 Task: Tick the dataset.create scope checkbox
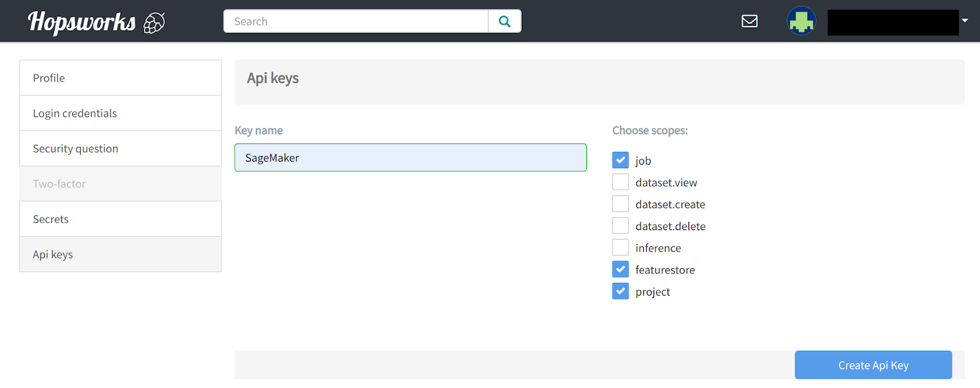(x=620, y=204)
